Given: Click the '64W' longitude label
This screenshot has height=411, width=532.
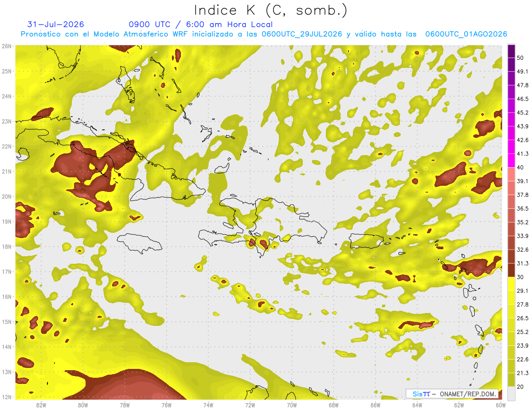Looking at the screenshot, I should pos(417,405).
